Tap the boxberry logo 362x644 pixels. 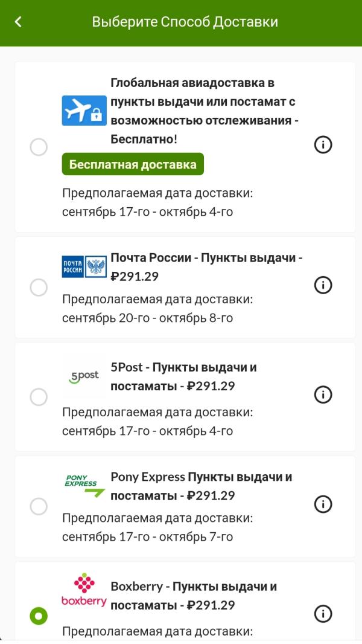tap(84, 590)
